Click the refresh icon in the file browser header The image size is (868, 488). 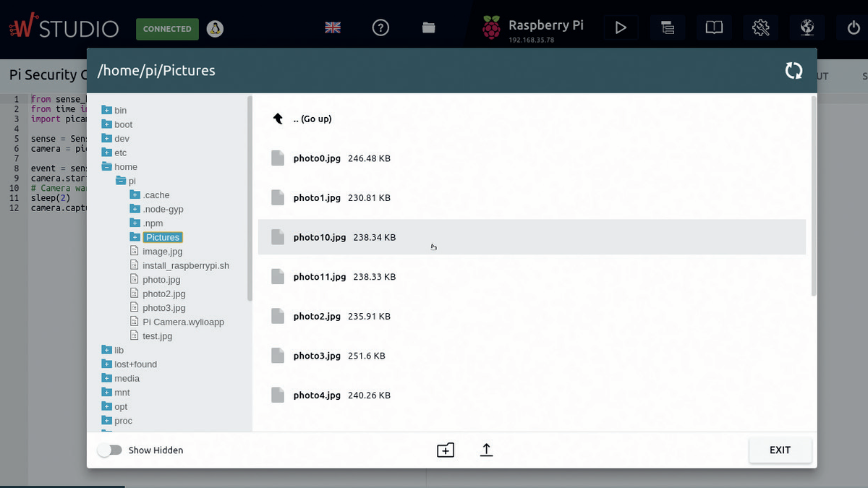point(793,70)
